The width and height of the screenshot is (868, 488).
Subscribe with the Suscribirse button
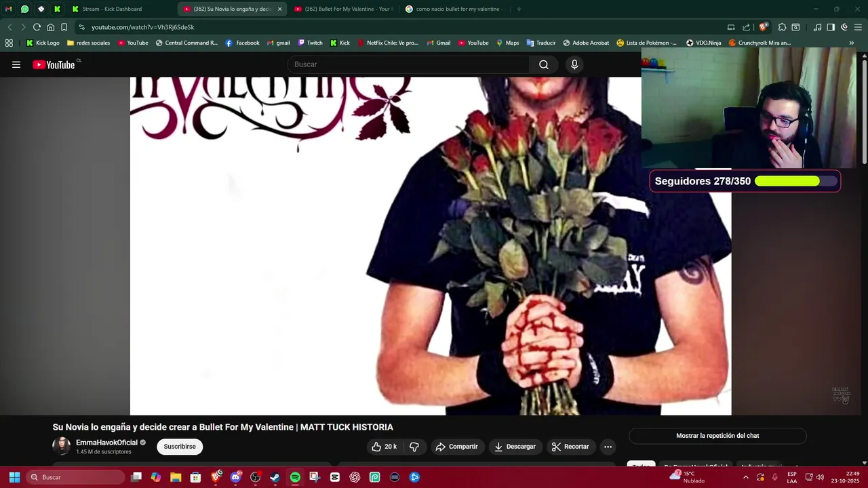180,447
